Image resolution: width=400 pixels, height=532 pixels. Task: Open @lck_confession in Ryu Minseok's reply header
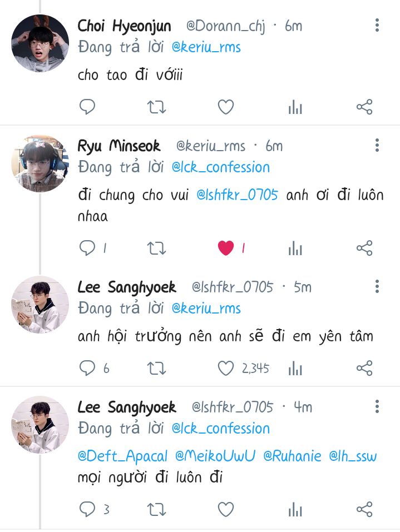pos(221,167)
